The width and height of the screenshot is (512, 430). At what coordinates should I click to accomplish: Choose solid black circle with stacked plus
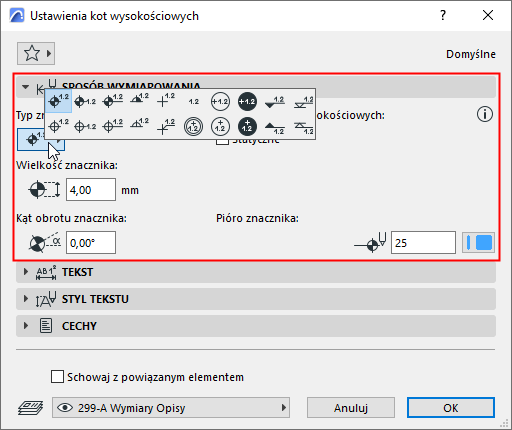click(x=247, y=126)
